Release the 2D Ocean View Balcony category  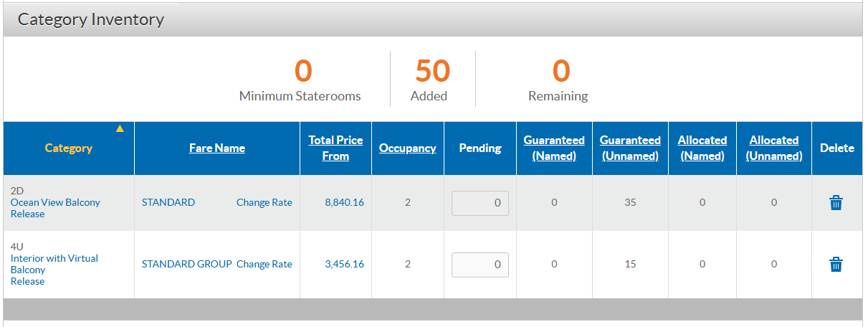pyautogui.click(x=27, y=214)
